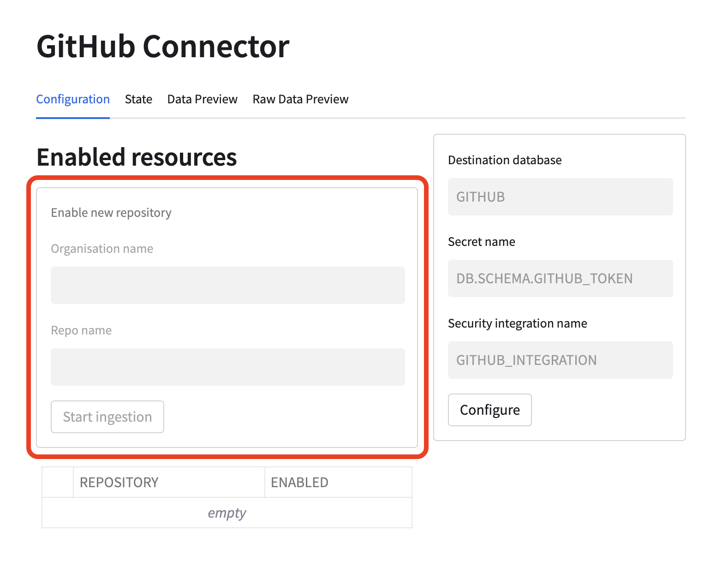Click the REPOSITORY column header
This screenshot has width=728, height=561.
(168, 482)
